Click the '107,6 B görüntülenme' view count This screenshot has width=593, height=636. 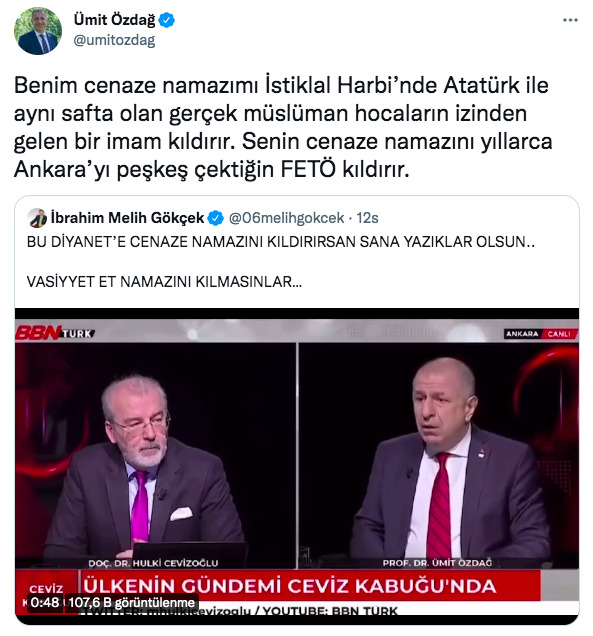tap(131, 602)
